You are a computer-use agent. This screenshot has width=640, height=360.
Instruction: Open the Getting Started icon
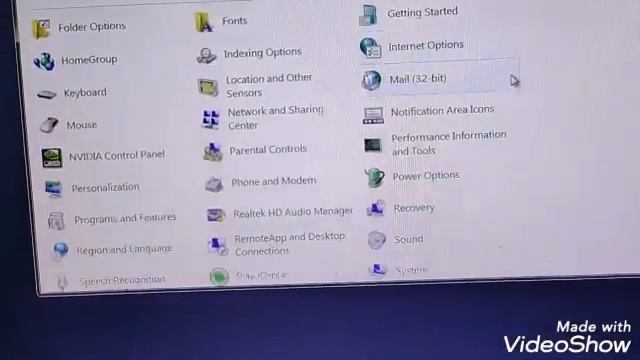tap(369, 16)
